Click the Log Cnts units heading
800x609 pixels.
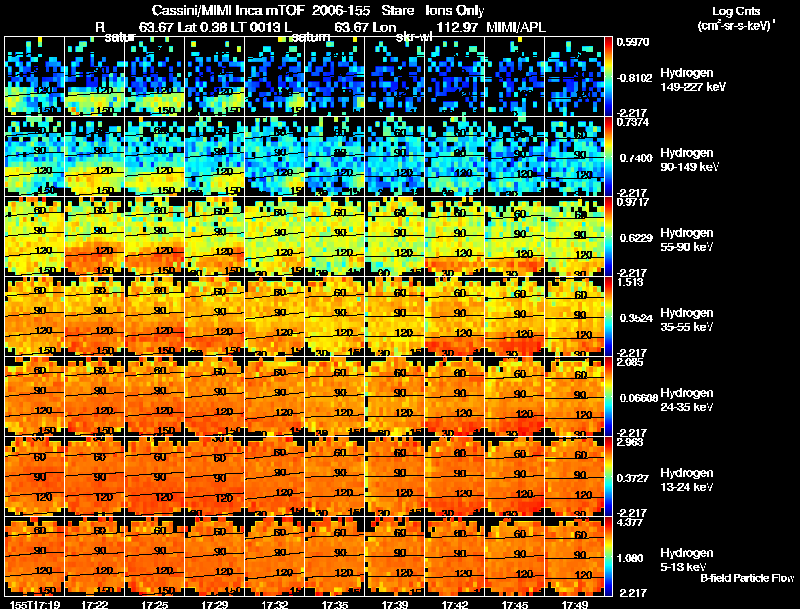tap(736, 18)
